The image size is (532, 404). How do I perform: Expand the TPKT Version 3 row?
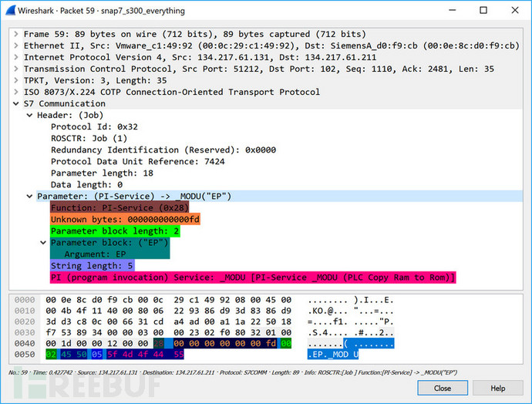(17, 80)
